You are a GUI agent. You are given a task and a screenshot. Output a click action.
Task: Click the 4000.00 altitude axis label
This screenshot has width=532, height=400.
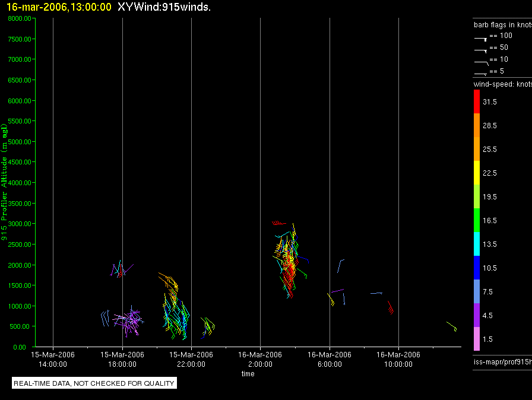click(x=20, y=183)
